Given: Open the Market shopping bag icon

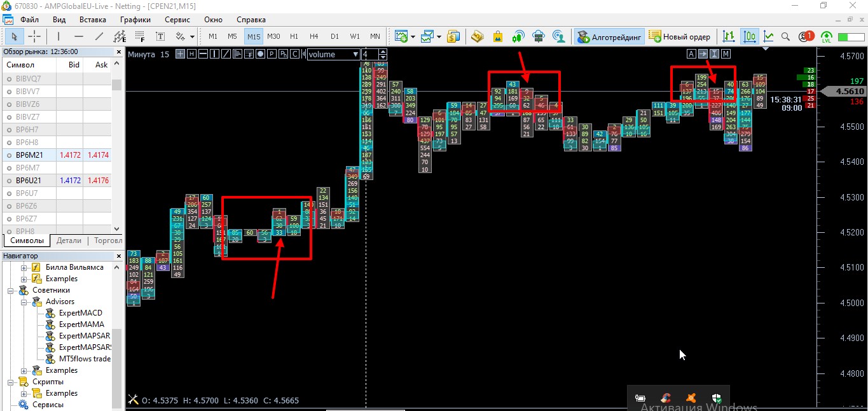Looking at the screenshot, I should [498, 36].
